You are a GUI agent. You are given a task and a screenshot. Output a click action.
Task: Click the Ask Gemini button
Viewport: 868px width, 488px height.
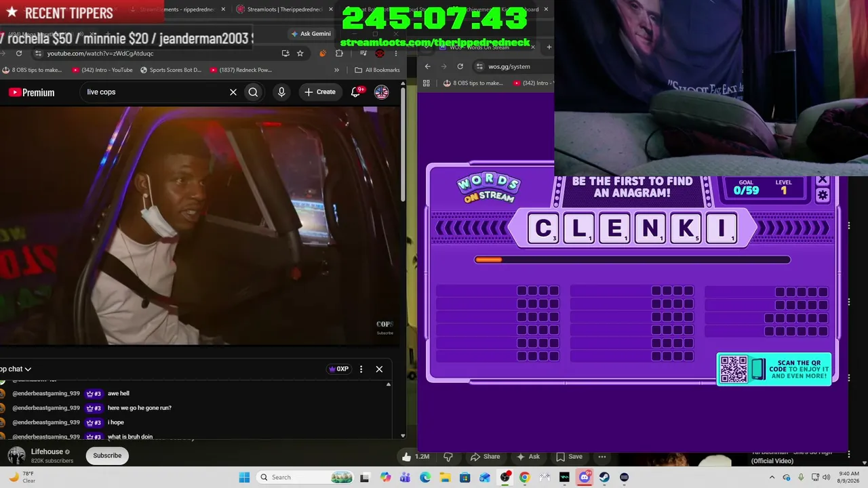coord(311,34)
